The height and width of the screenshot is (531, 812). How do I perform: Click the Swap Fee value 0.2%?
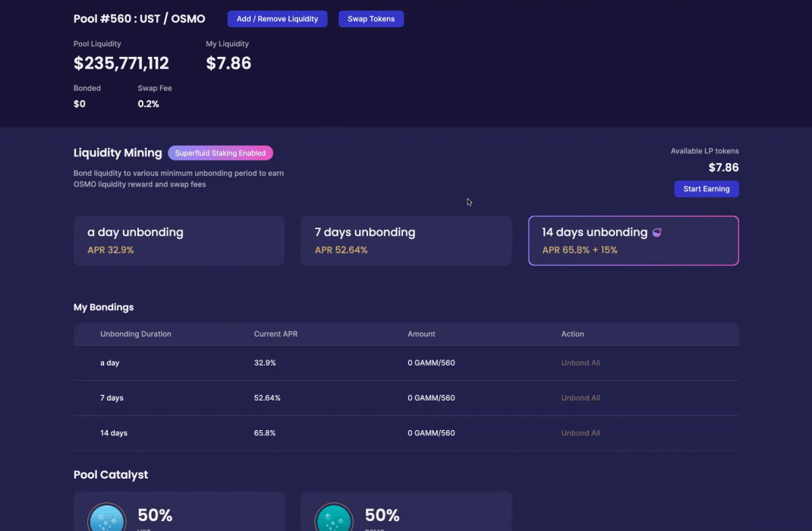pos(148,104)
